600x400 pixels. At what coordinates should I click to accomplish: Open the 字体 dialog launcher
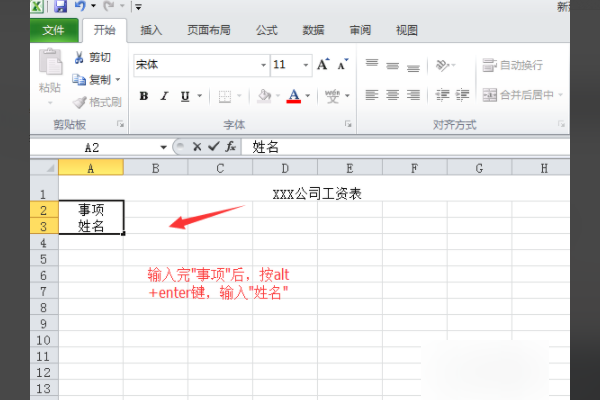[348, 124]
